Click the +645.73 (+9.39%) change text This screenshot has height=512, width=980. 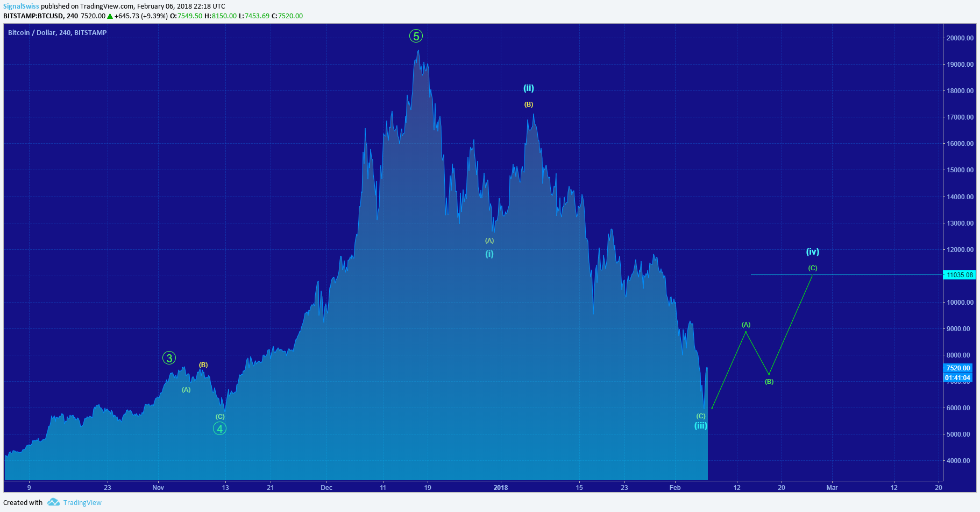(141, 16)
